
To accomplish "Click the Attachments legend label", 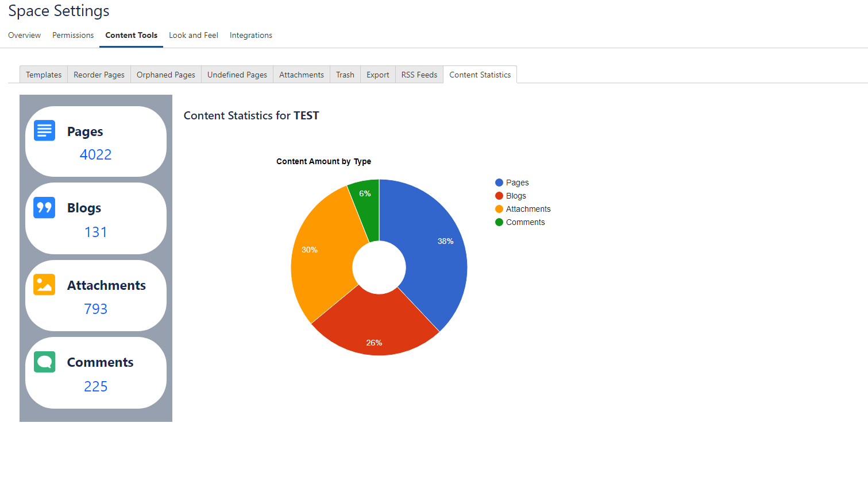I will pos(528,209).
